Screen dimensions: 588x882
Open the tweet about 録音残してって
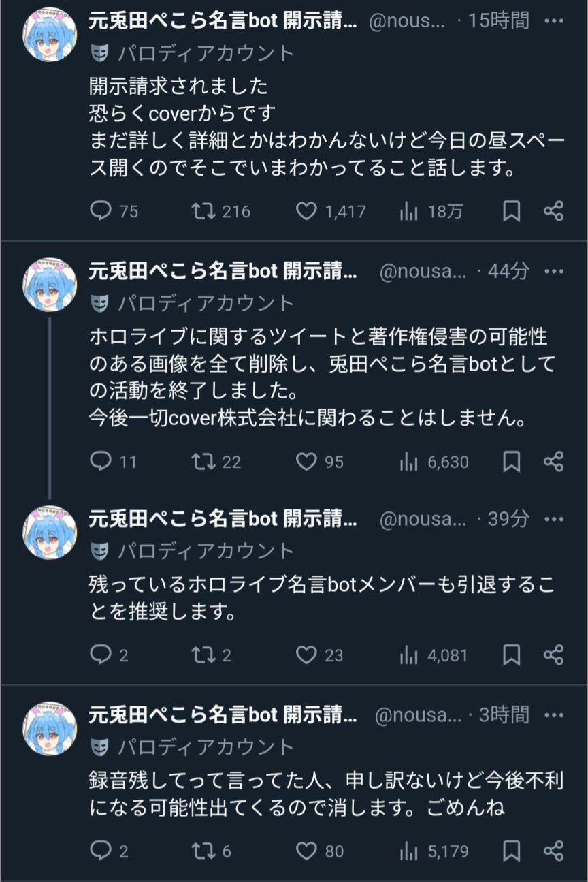coord(327,794)
